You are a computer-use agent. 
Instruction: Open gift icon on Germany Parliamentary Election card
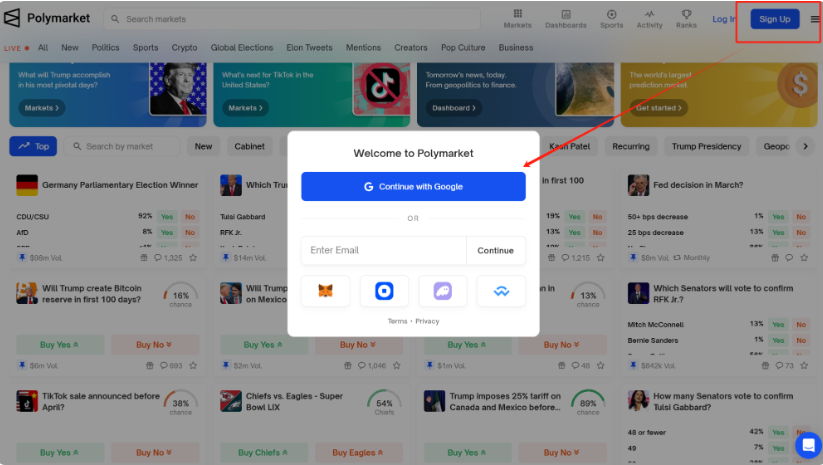(x=144, y=258)
